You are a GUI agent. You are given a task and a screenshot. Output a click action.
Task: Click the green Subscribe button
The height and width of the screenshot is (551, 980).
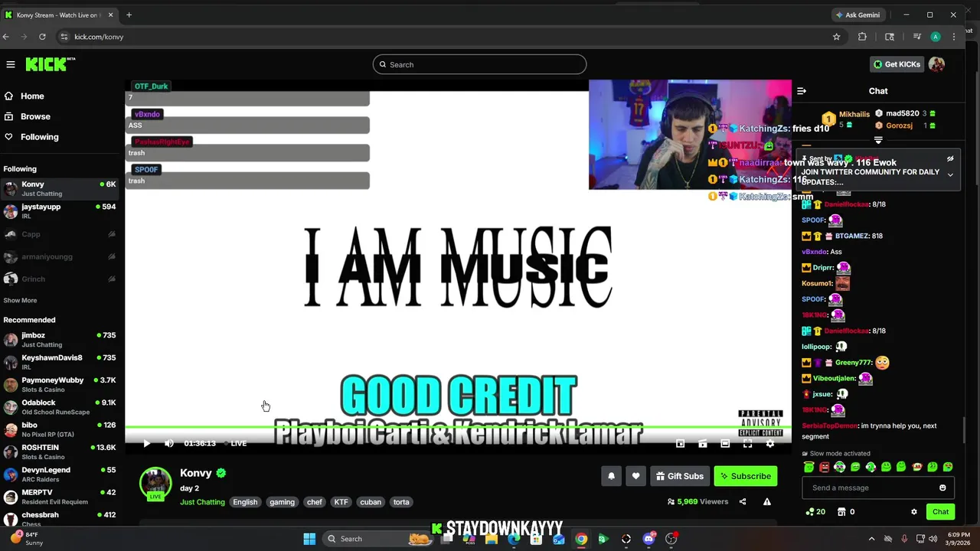pyautogui.click(x=746, y=476)
